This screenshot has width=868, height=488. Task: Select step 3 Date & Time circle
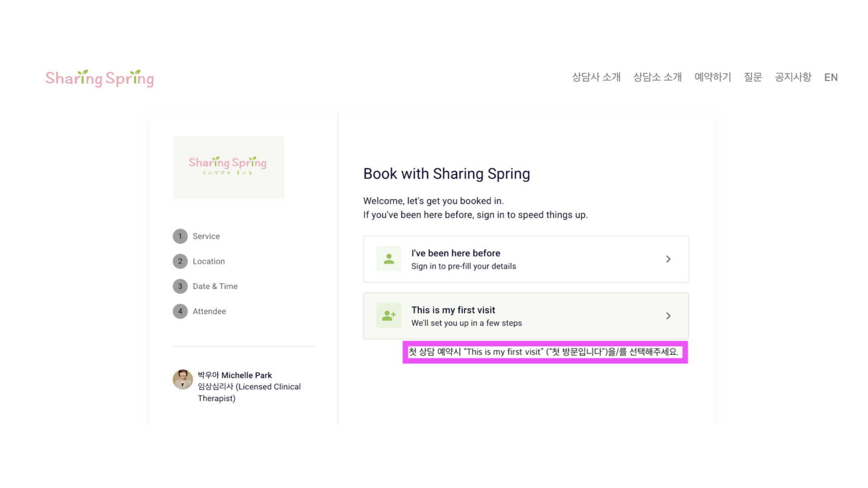(180, 286)
